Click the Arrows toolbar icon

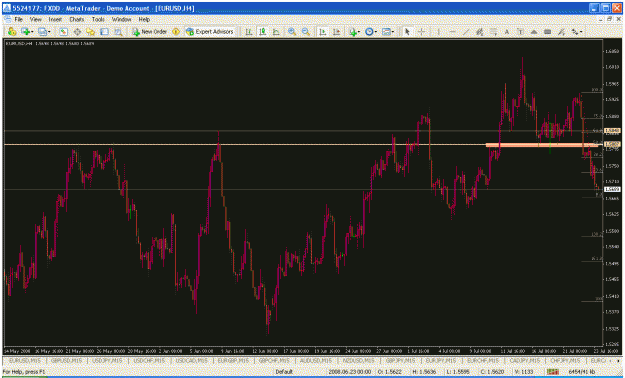point(575,32)
